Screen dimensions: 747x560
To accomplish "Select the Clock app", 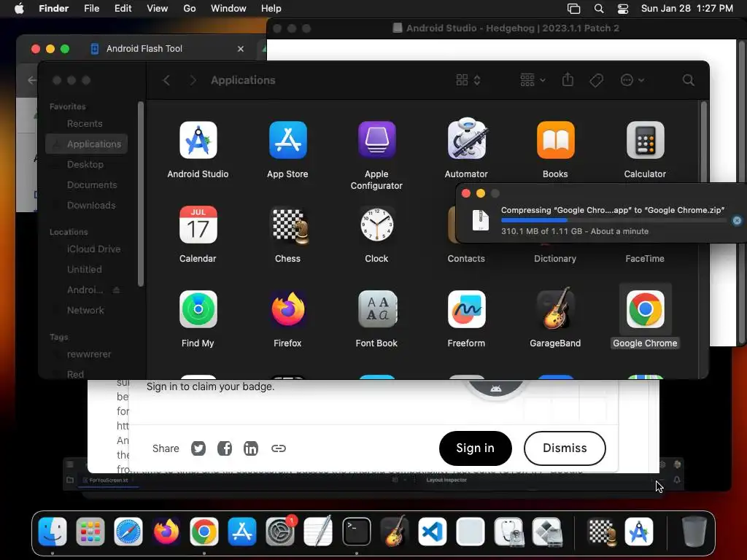I will 377,225.
